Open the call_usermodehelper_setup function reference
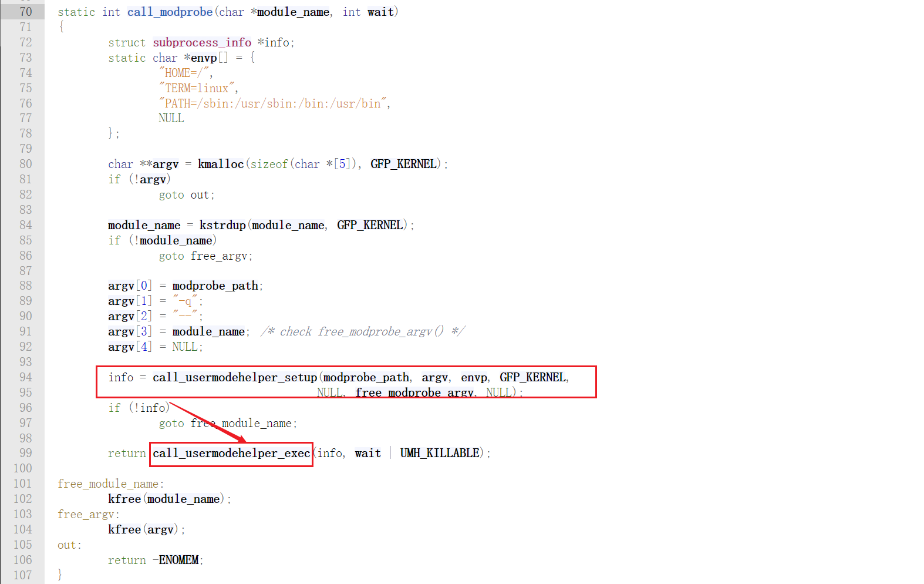 235,377
